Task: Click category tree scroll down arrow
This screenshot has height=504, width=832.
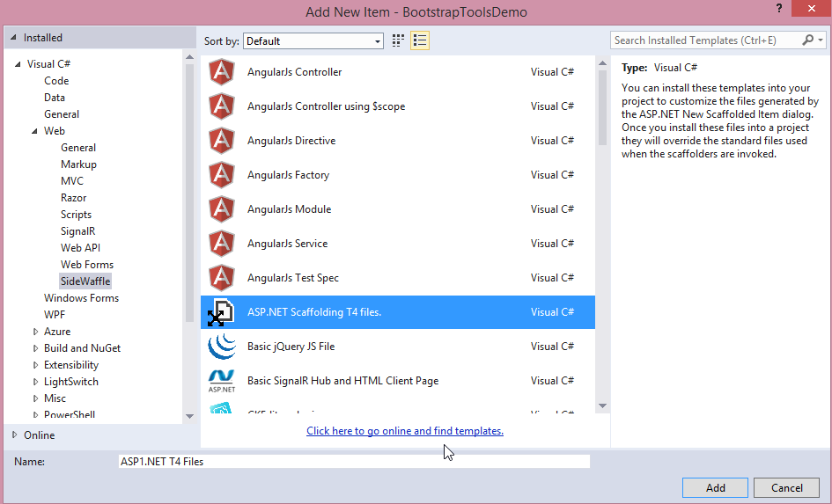Action: [189, 417]
